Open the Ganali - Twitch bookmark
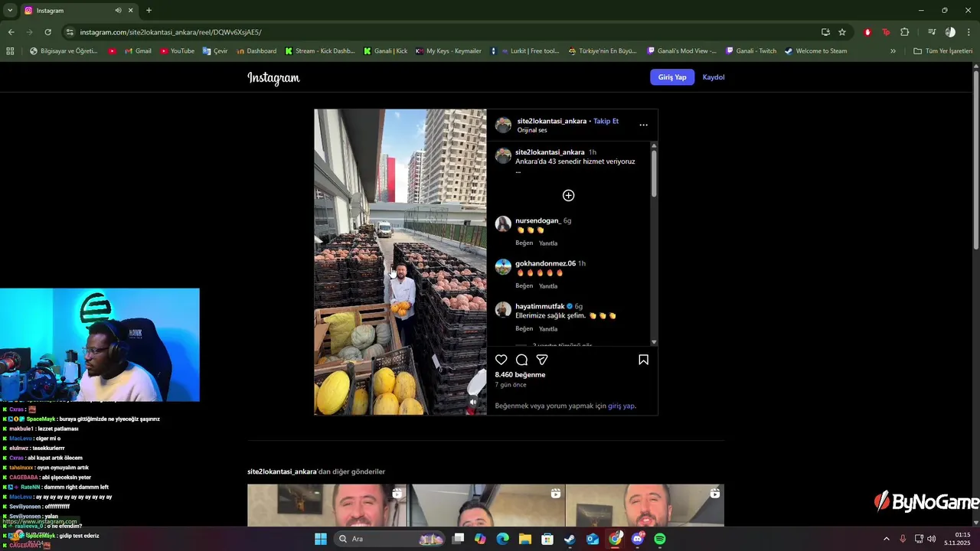This screenshot has width=980, height=551. (750, 51)
